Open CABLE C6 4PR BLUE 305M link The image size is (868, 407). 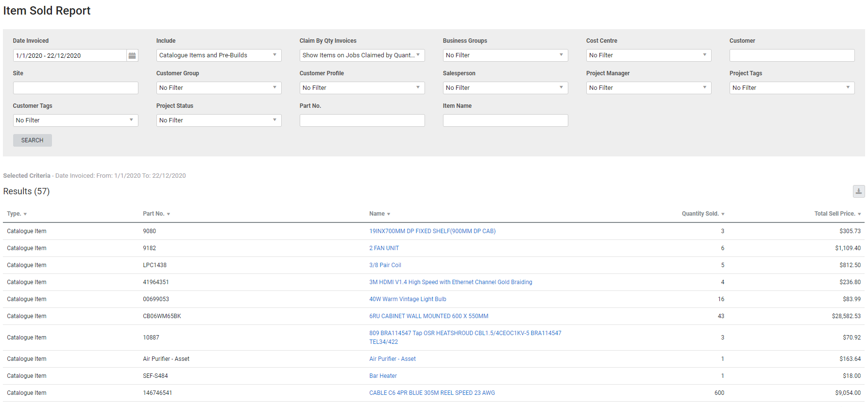click(432, 393)
